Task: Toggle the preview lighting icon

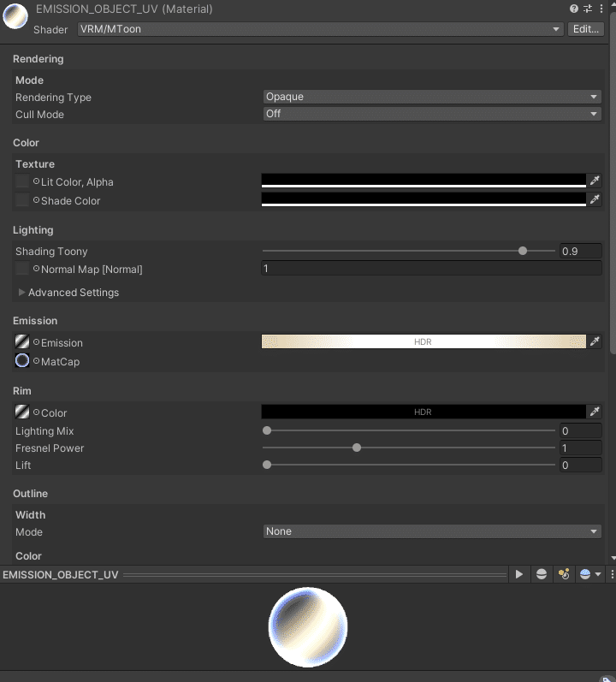Action: point(564,574)
